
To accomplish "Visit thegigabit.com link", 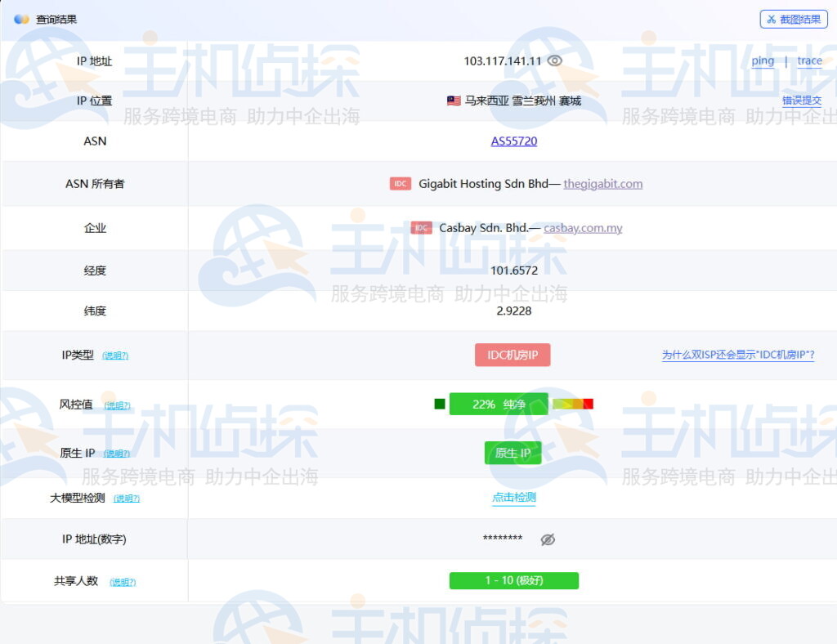I will (602, 184).
